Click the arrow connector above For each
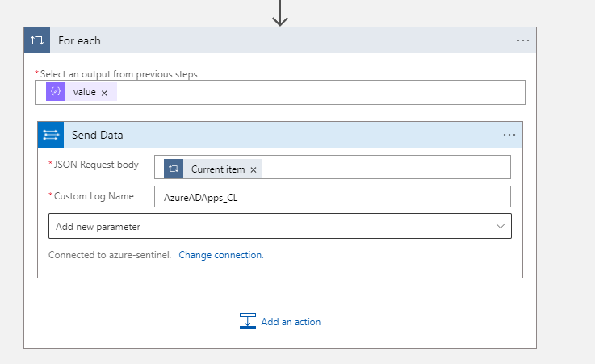The height and width of the screenshot is (364, 595). pos(280,13)
